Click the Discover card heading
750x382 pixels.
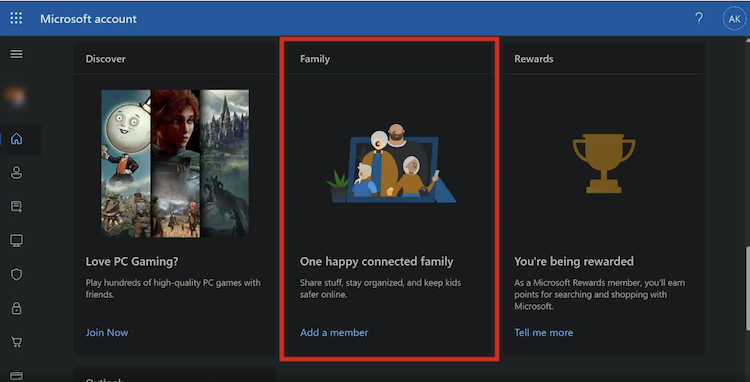click(x=105, y=59)
